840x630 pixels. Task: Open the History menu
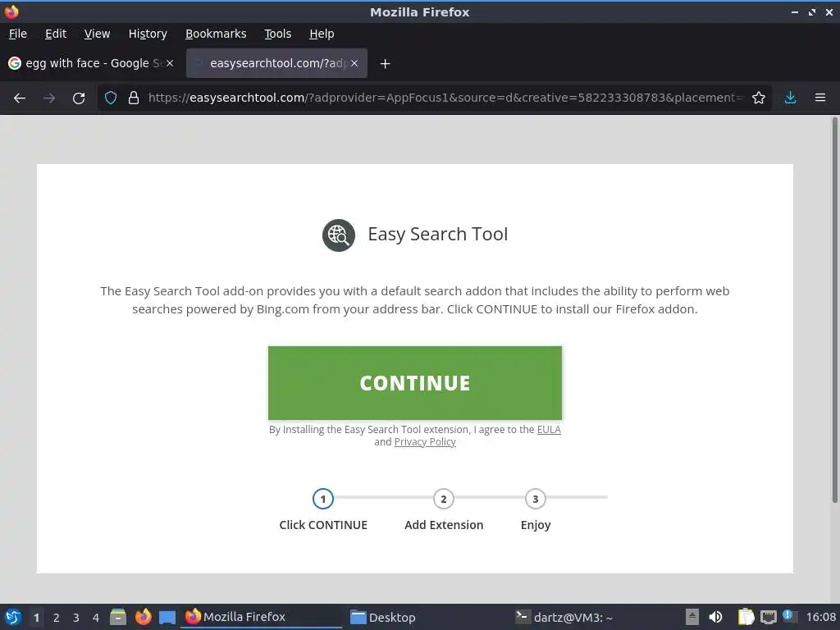(148, 34)
